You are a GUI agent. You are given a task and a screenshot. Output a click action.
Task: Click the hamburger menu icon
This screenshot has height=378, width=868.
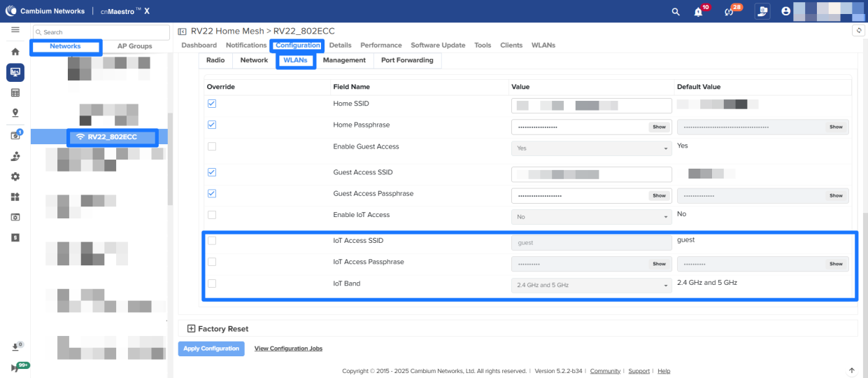[15, 30]
